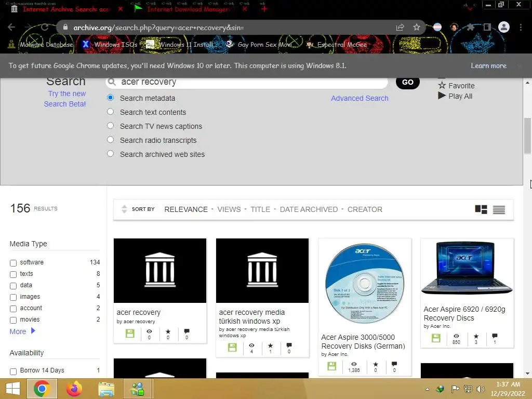Select Search text contents radio button
The width and height of the screenshot is (532, 399).
click(x=110, y=112)
